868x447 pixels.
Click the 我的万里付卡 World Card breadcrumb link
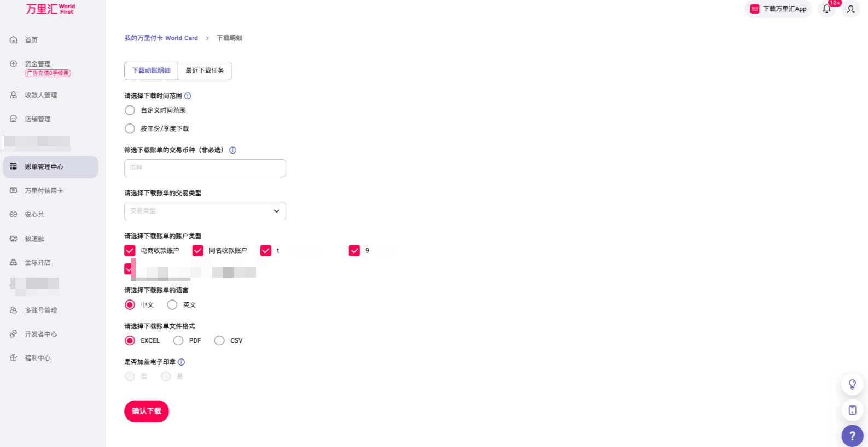[161, 38]
